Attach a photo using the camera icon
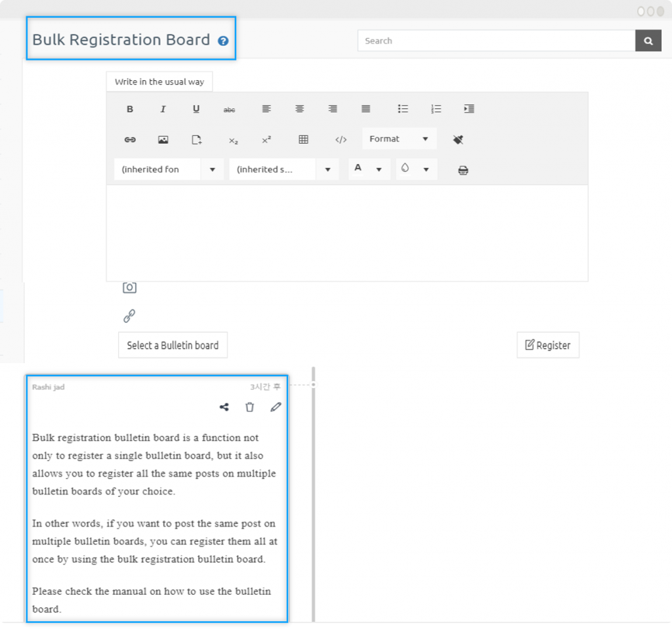Viewport: 672px width, 629px height. 129,287
